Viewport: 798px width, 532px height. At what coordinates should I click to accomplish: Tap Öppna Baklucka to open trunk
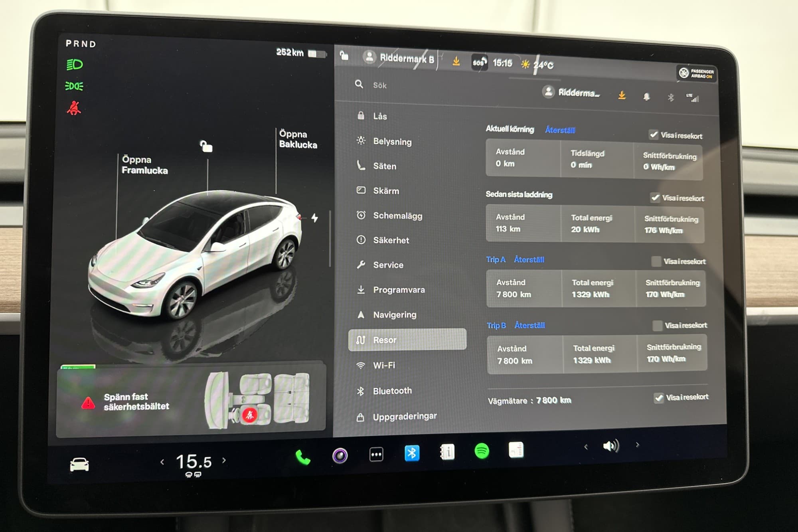coord(298,139)
